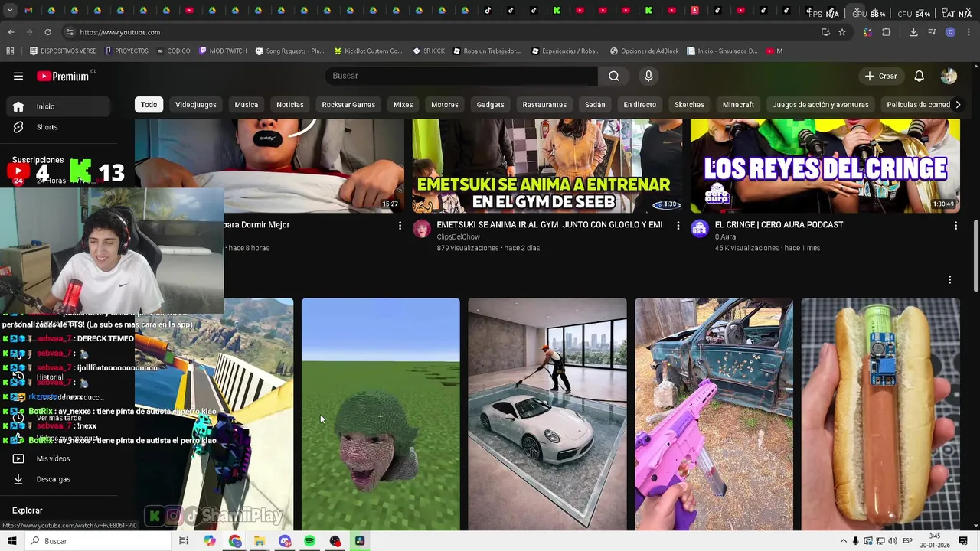Open the pink toy gun Short
Screen dimensions: 980x551
(714, 414)
